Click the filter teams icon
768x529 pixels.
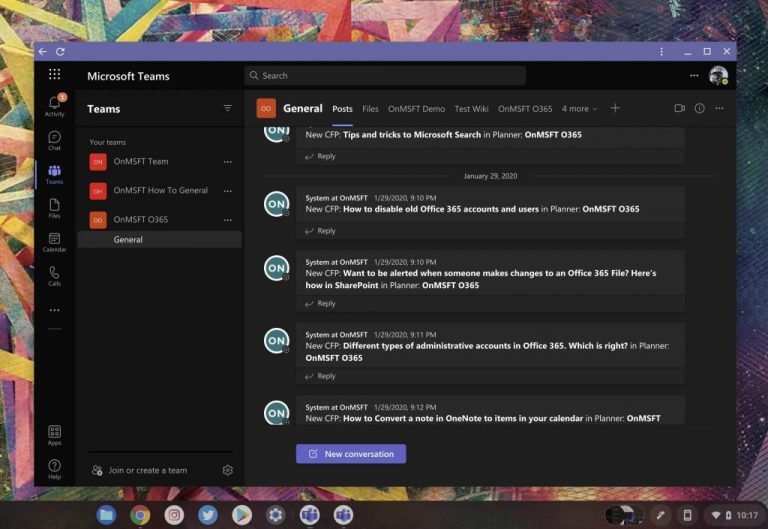click(x=228, y=108)
